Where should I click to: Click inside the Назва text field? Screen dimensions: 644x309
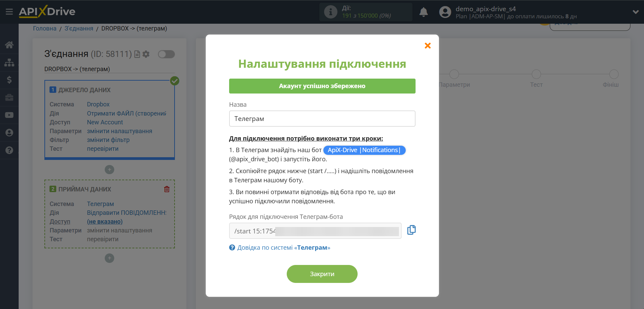tap(322, 119)
